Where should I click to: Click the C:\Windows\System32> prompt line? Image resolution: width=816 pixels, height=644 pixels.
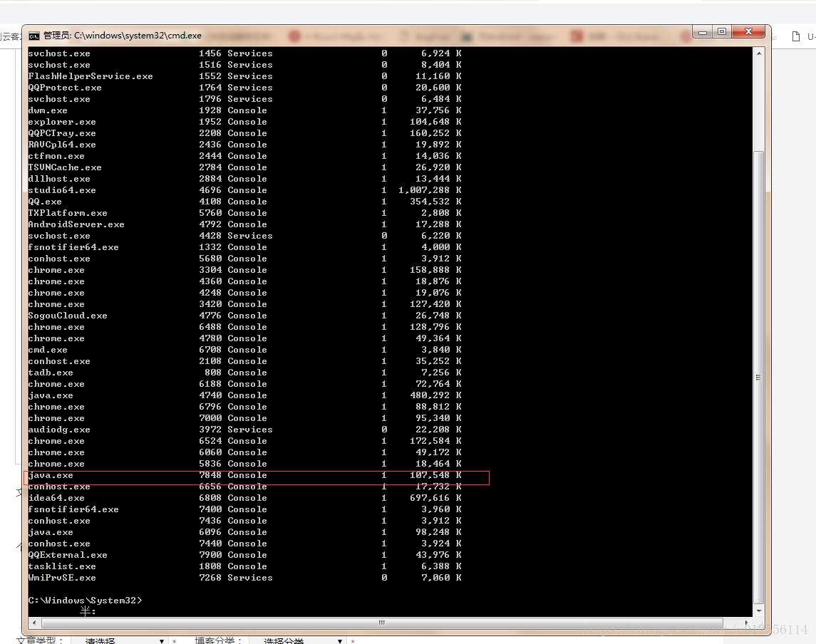coord(85,601)
